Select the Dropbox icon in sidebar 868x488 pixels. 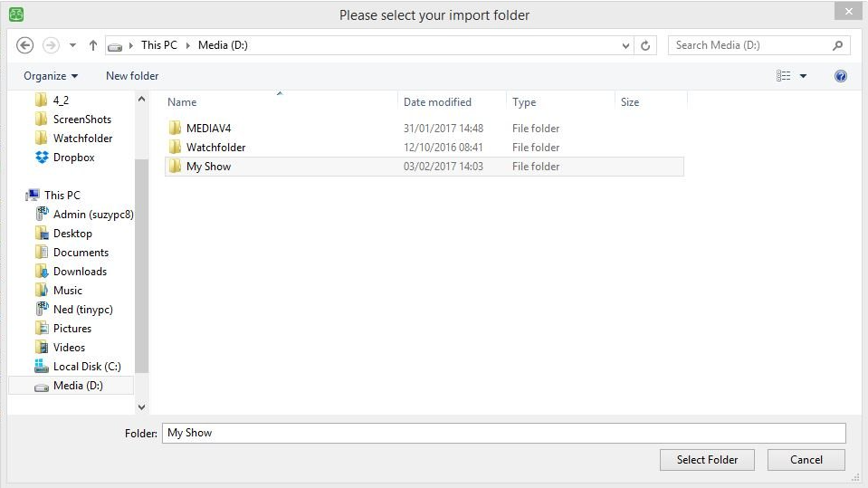point(42,158)
